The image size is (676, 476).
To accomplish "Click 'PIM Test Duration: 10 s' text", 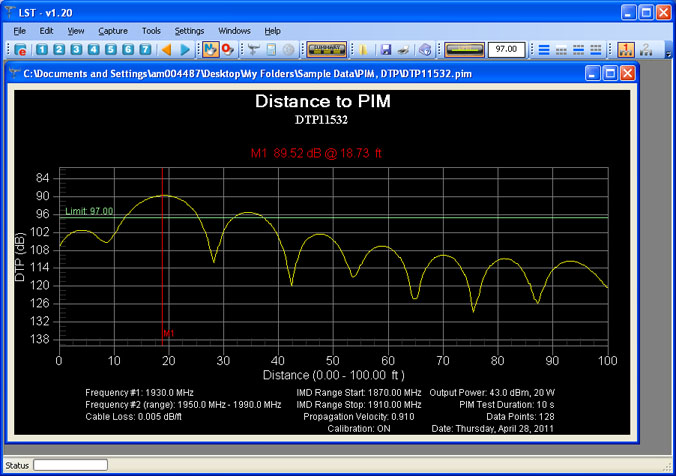I will [x=507, y=405].
